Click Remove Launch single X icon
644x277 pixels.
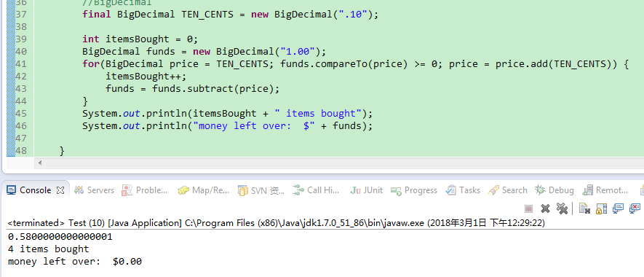(x=545, y=208)
